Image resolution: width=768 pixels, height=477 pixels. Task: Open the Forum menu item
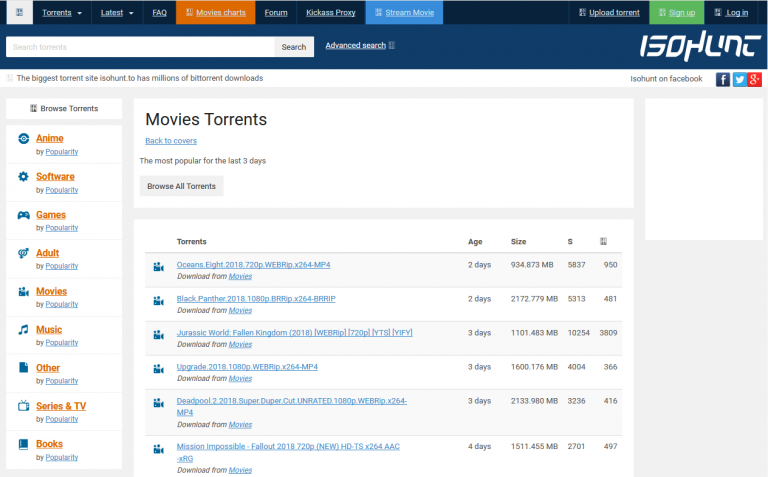(x=276, y=12)
